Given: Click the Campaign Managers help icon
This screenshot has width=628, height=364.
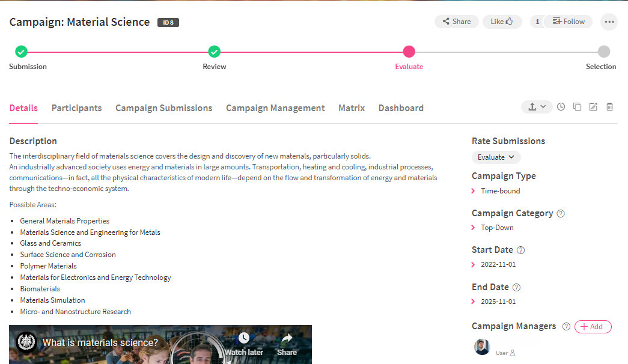Looking at the screenshot, I should tap(566, 327).
